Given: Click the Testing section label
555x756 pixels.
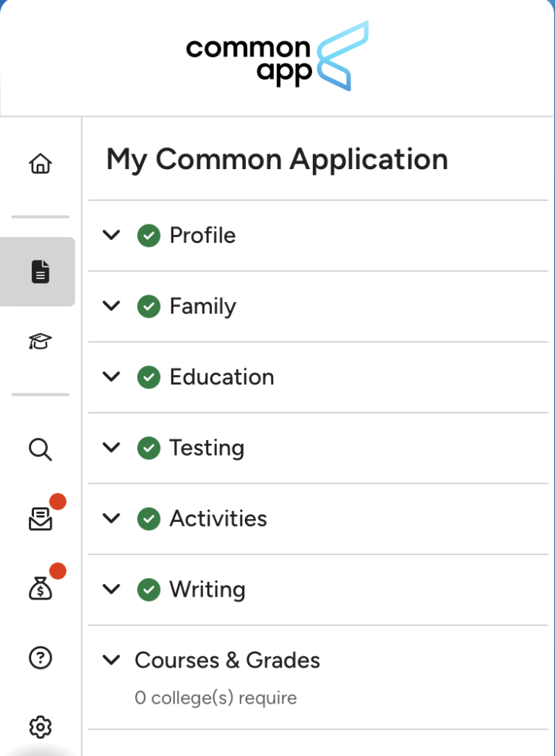Looking at the screenshot, I should click(x=207, y=448).
